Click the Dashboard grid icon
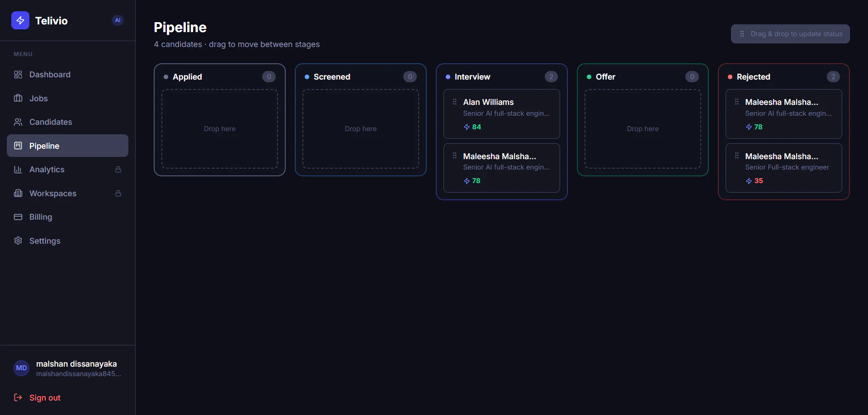This screenshot has height=415, width=868. (x=18, y=75)
